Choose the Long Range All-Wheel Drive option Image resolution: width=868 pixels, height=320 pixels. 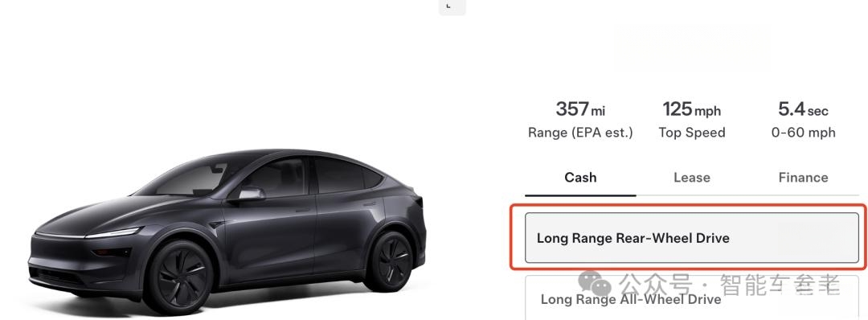pyautogui.click(x=692, y=298)
